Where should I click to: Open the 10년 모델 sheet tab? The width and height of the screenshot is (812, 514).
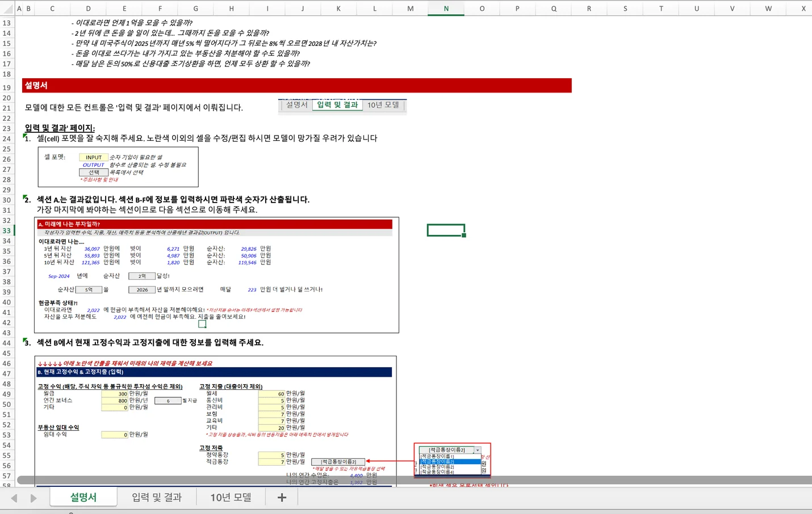tap(231, 497)
